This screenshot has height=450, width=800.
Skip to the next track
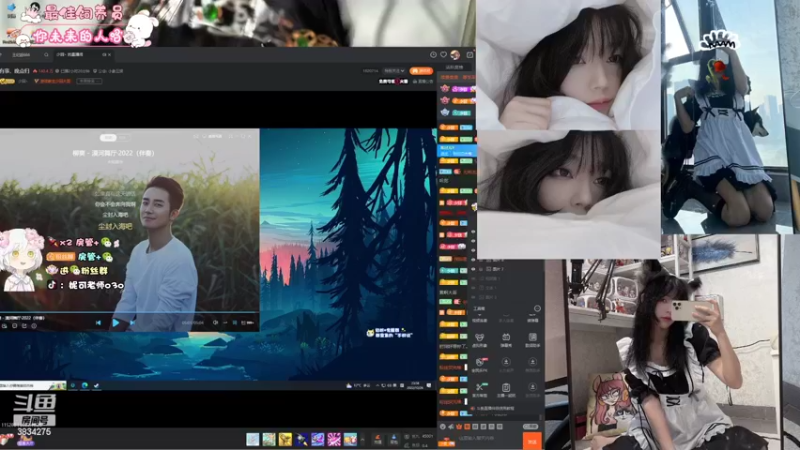click(133, 322)
